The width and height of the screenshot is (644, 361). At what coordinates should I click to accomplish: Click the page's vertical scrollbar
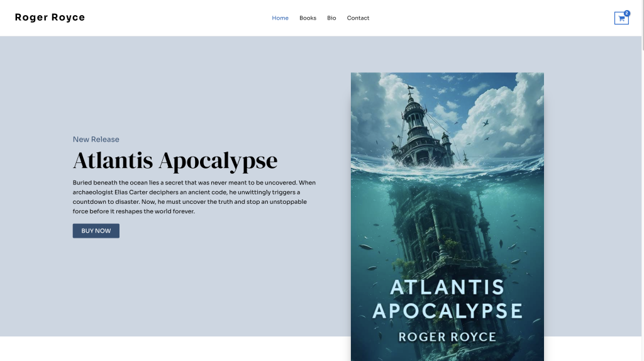point(641,126)
